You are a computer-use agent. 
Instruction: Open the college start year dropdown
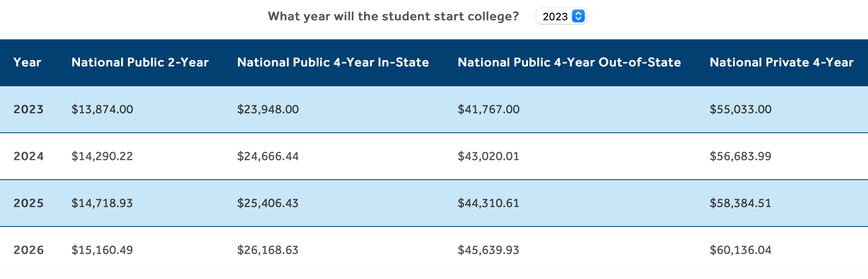561,17
